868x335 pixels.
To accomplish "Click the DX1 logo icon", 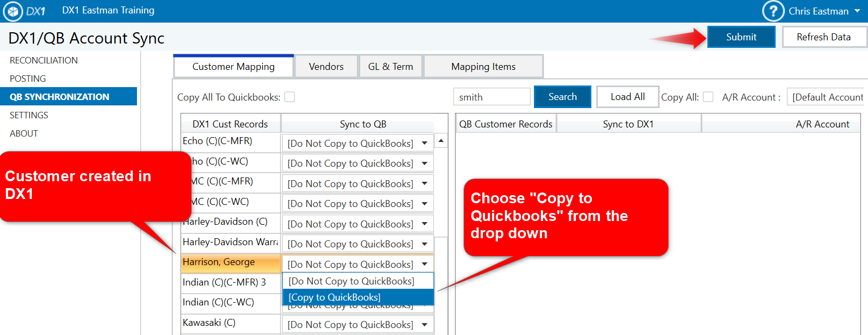I will [x=13, y=11].
